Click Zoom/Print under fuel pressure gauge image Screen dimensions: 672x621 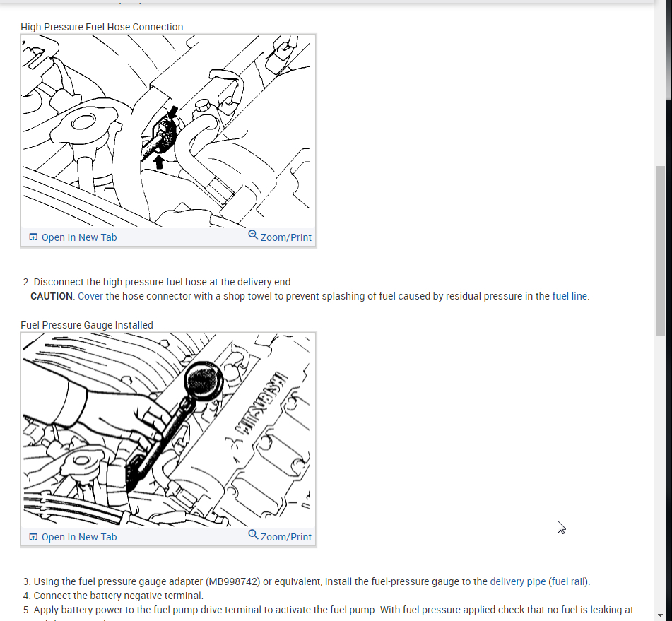coord(280,536)
